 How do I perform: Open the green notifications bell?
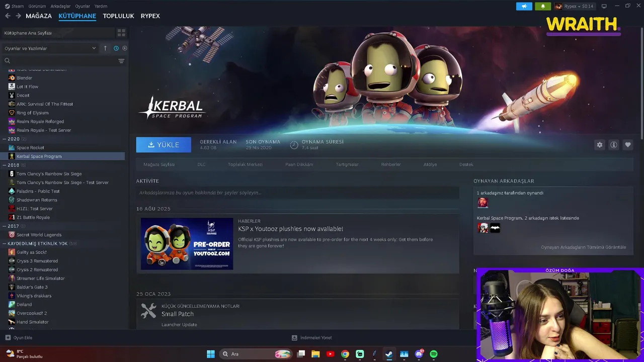[x=543, y=6]
